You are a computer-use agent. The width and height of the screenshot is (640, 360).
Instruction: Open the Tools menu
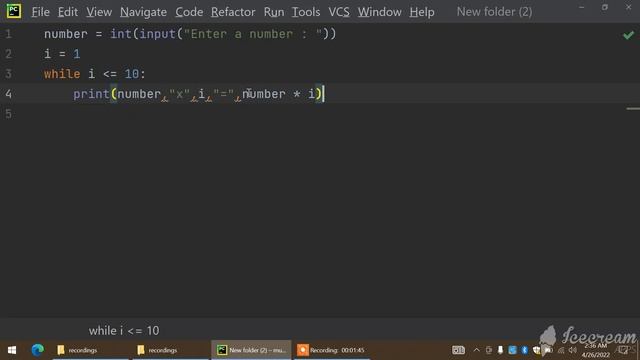point(306,12)
